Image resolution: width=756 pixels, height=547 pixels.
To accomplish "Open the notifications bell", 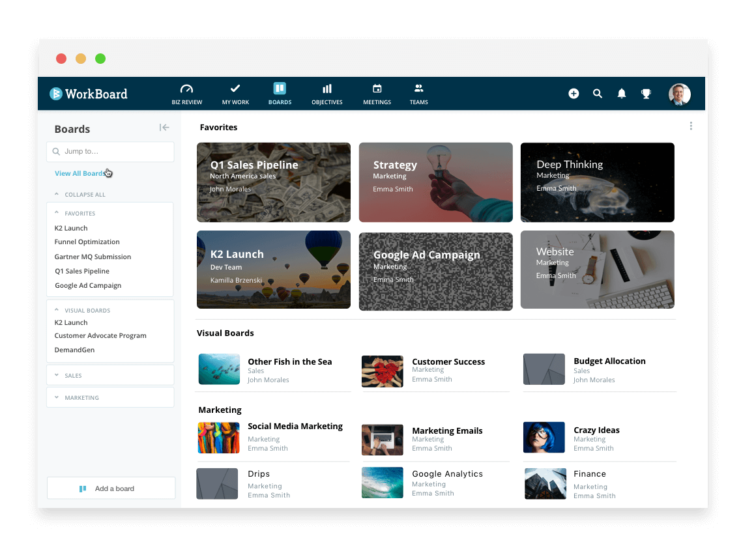I will pos(621,93).
